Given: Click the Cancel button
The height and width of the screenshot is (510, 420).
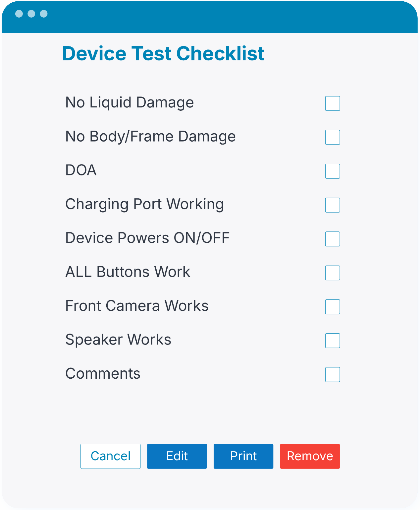Looking at the screenshot, I should pyautogui.click(x=110, y=456).
